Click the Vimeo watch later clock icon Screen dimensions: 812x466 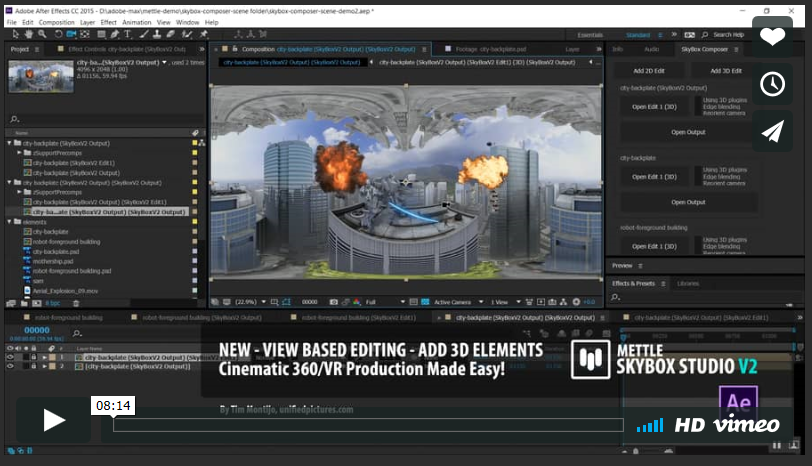click(x=772, y=84)
